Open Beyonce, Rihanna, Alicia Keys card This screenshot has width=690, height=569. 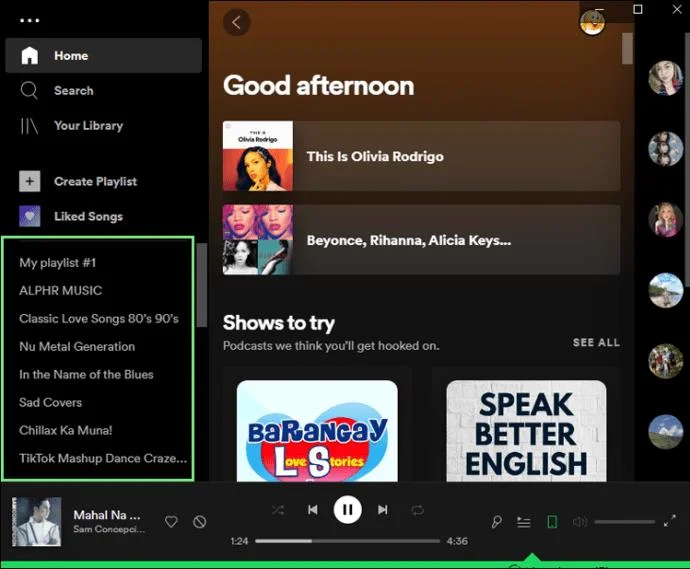coord(422,240)
